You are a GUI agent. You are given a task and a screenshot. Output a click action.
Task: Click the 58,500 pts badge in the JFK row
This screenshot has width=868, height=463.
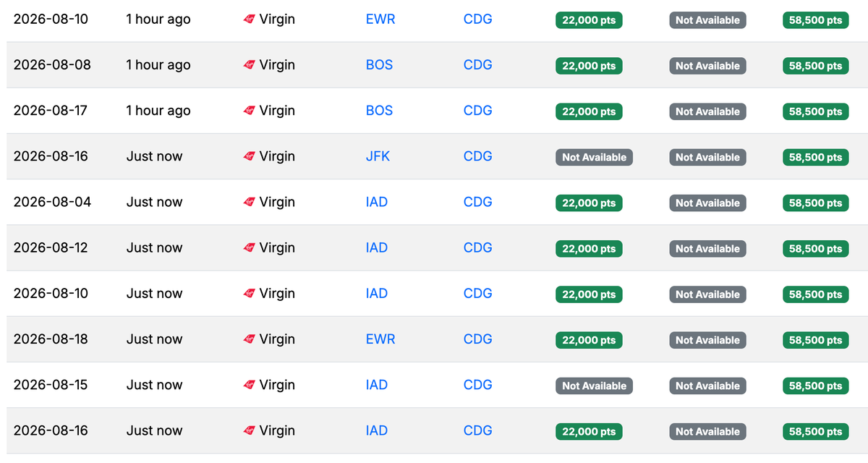(x=815, y=157)
